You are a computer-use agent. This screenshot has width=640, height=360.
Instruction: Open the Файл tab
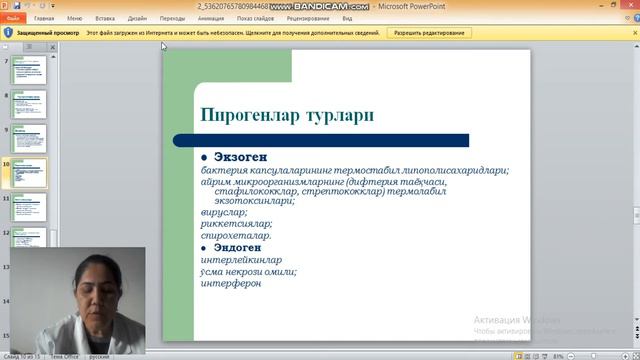click(x=13, y=18)
